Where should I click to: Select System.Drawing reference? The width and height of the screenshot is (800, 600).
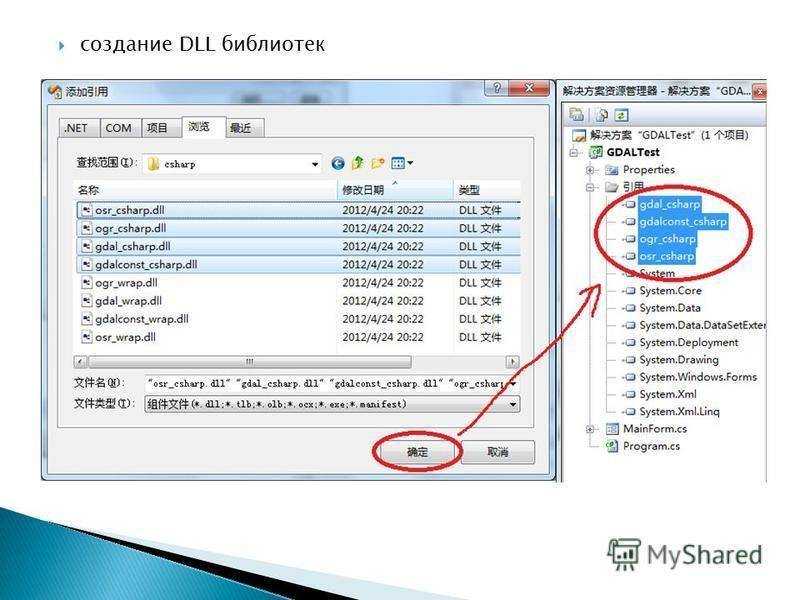679,360
